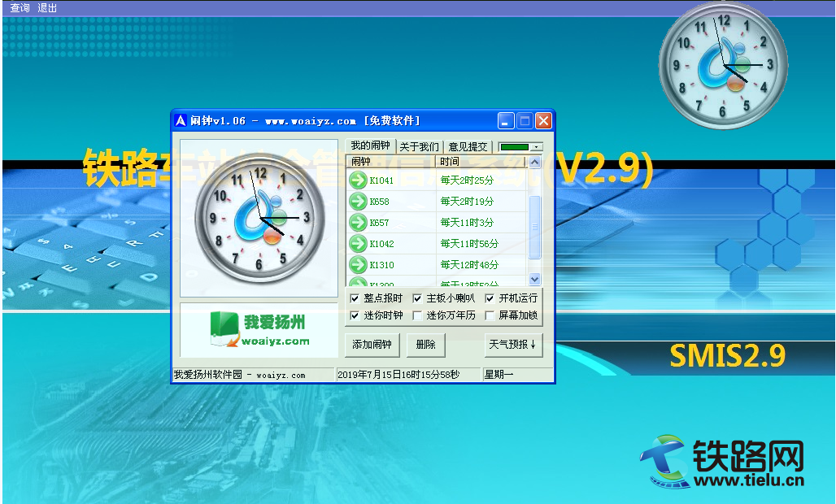Click 我爱扬州软件园 status bar text
Screen dimensions: 836x504
(x=239, y=375)
